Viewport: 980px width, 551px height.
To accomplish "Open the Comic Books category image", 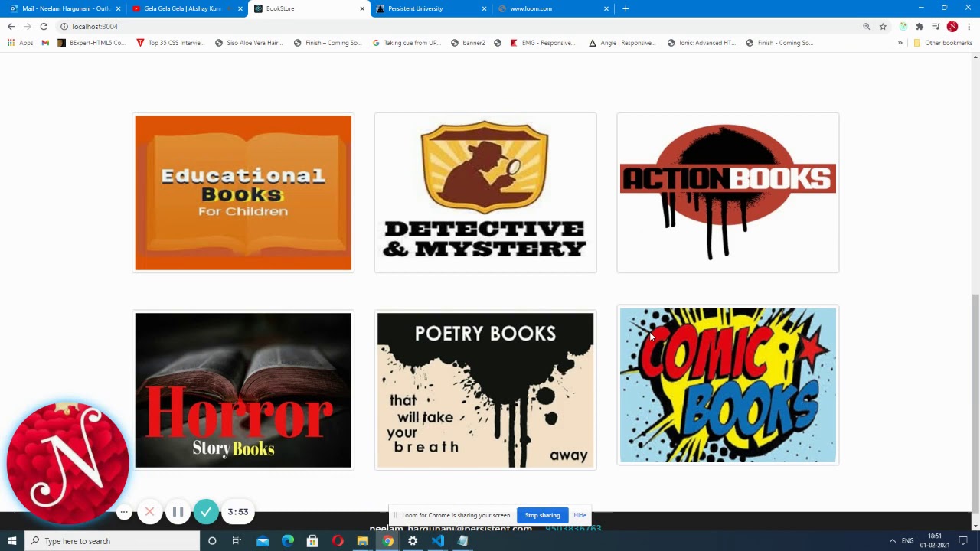I will [728, 386].
